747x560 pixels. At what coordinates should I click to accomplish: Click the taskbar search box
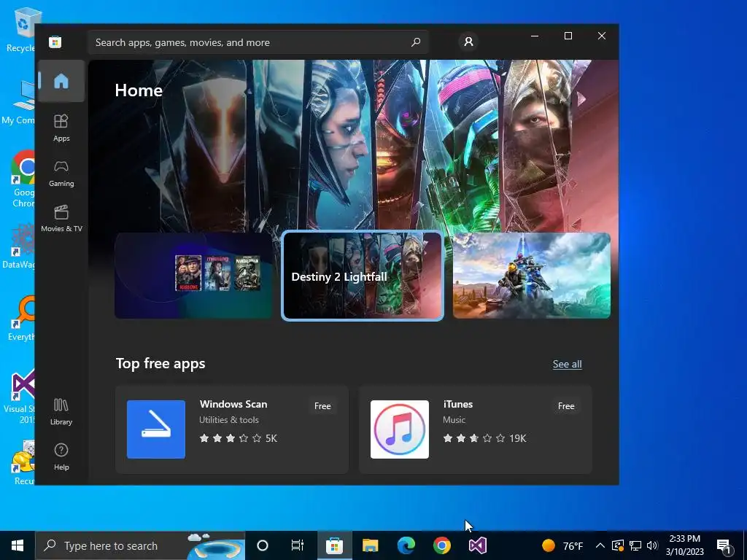[x=140, y=545]
